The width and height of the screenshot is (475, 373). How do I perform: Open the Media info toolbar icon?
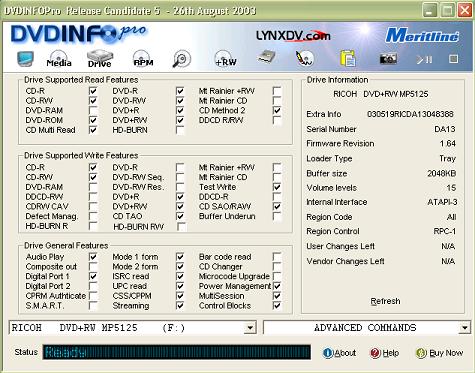pos(59,59)
